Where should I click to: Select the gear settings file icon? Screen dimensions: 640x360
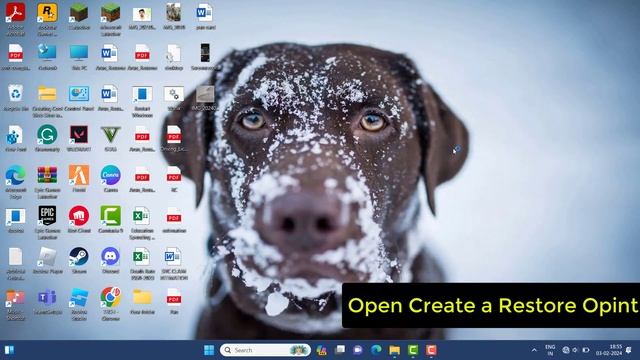pos(174,94)
